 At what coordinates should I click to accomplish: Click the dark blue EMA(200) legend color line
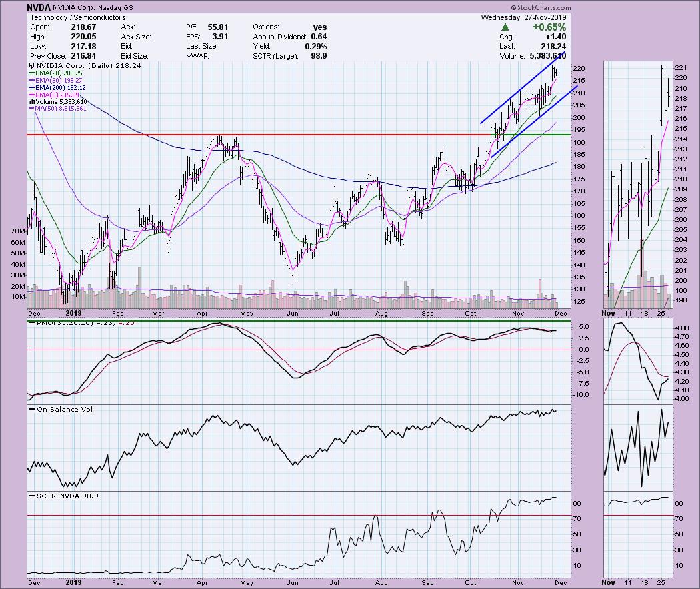(x=32, y=89)
